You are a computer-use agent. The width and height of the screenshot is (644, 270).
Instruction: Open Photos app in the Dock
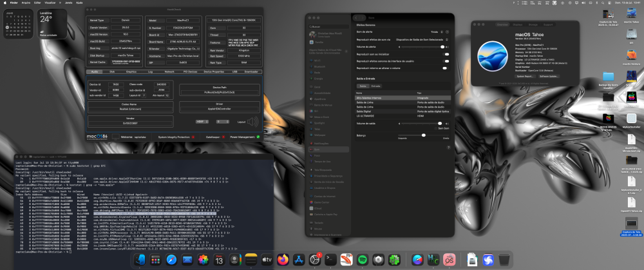pos(204,260)
